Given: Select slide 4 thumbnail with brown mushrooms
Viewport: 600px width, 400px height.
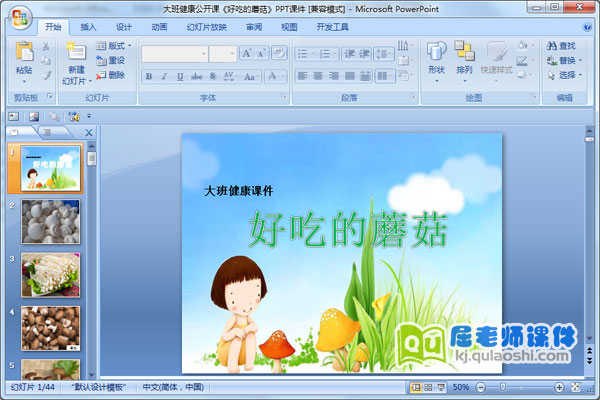Looking at the screenshot, I should tap(51, 328).
